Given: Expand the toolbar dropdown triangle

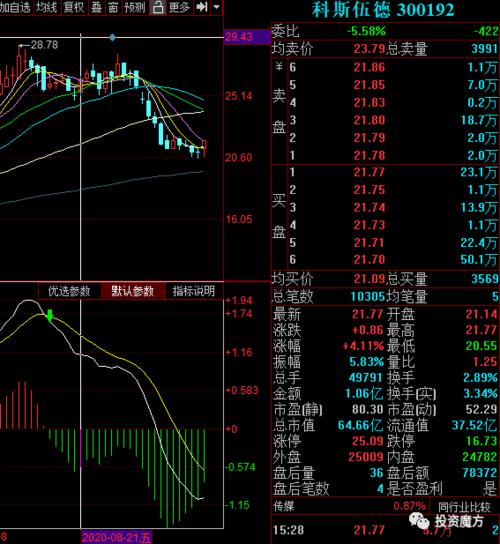Looking at the screenshot, I should pyautogui.click(x=217, y=7).
